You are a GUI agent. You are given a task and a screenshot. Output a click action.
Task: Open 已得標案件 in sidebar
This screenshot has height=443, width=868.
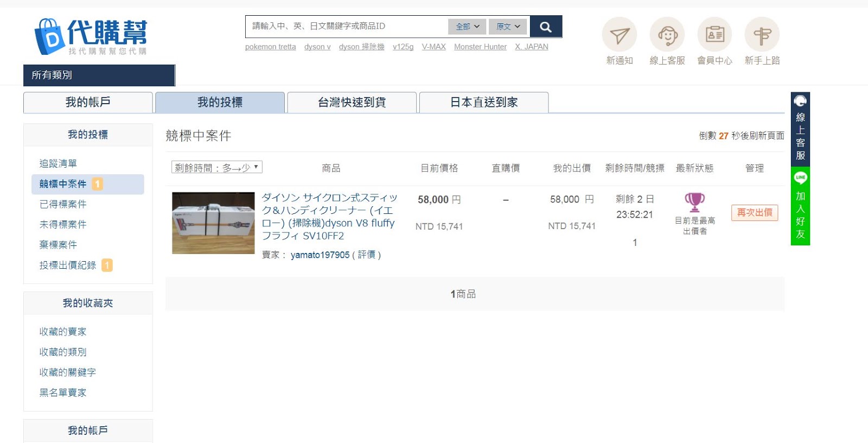coord(63,204)
